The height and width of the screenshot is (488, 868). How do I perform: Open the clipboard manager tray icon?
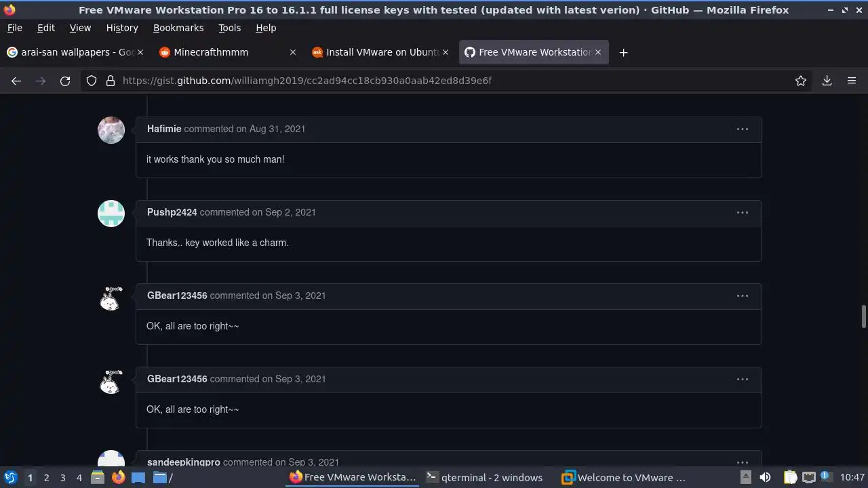coord(790,477)
